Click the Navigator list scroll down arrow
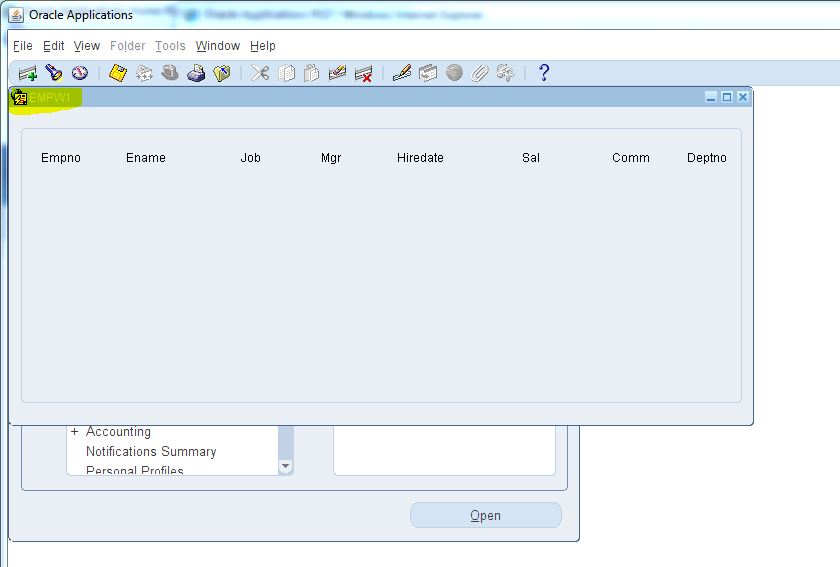Viewport: 840px width, 567px height. (286, 466)
